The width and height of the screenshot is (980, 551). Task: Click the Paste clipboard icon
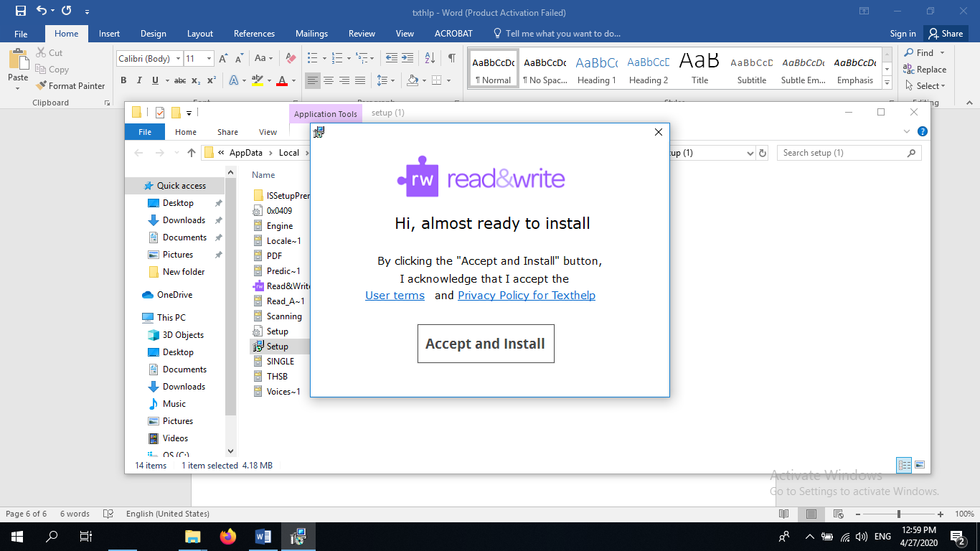tap(18, 60)
